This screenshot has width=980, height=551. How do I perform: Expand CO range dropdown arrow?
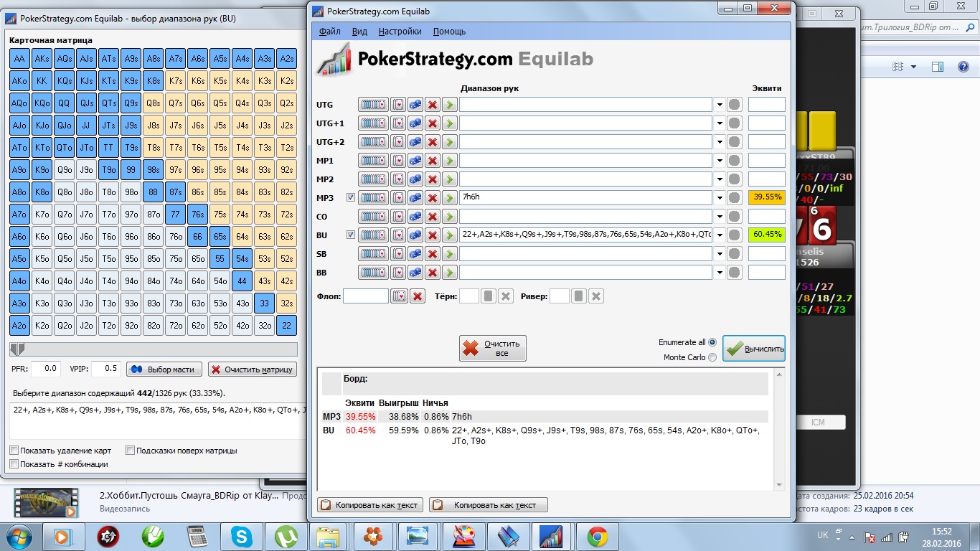pyautogui.click(x=720, y=217)
